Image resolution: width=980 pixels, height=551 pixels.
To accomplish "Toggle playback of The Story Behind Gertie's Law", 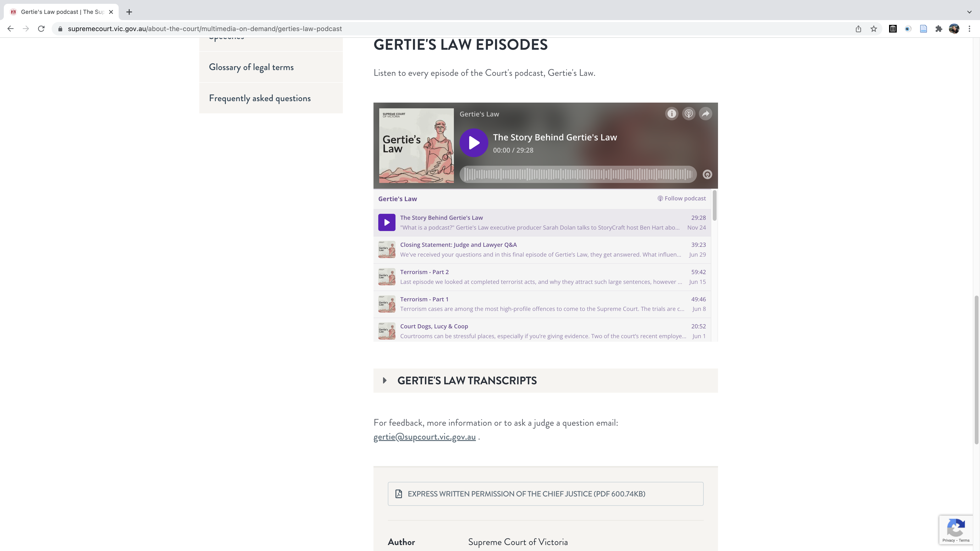I will pos(474,143).
